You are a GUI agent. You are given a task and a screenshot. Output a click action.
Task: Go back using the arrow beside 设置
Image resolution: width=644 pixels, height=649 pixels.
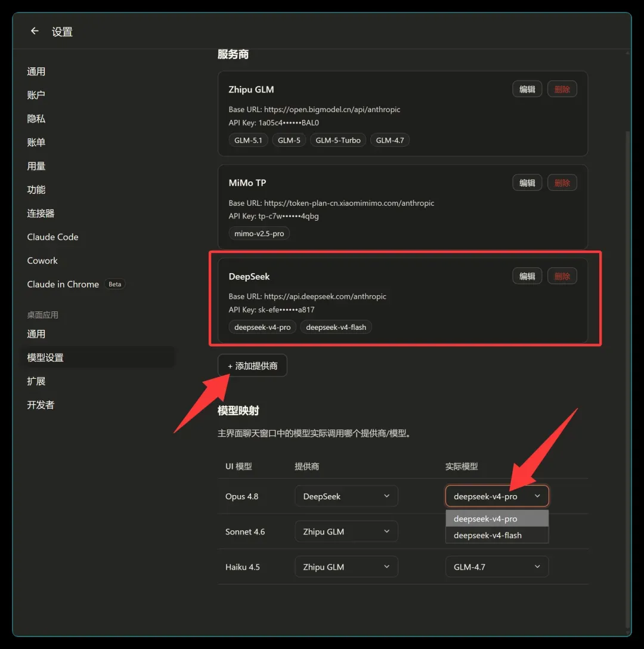point(35,31)
